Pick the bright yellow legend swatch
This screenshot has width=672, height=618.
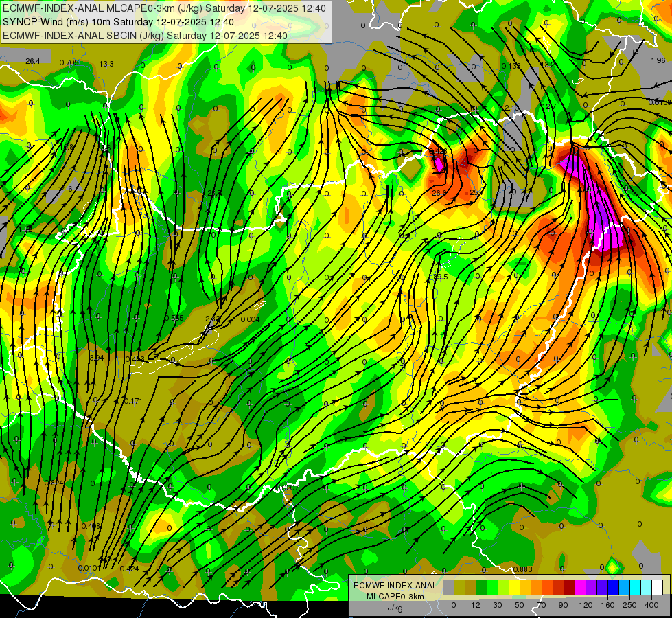515,588
